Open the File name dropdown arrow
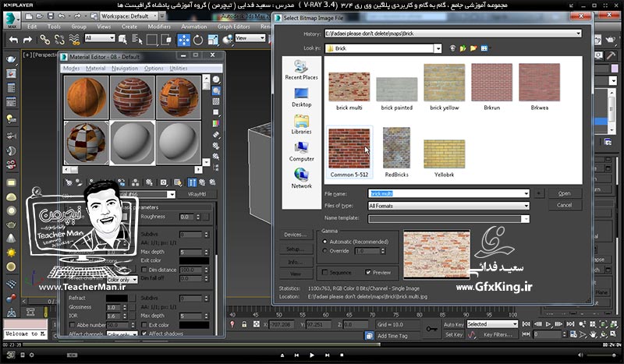624x364 pixels. [526, 193]
